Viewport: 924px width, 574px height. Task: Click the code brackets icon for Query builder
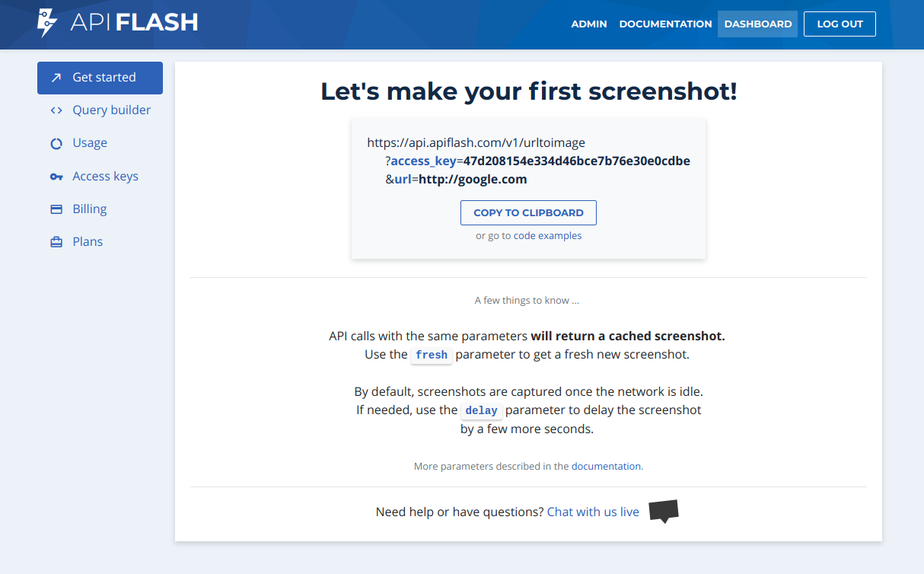click(x=56, y=110)
